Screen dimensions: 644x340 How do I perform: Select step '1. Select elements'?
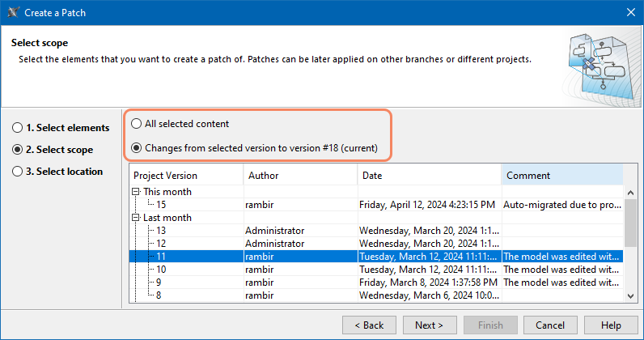click(18, 128)
